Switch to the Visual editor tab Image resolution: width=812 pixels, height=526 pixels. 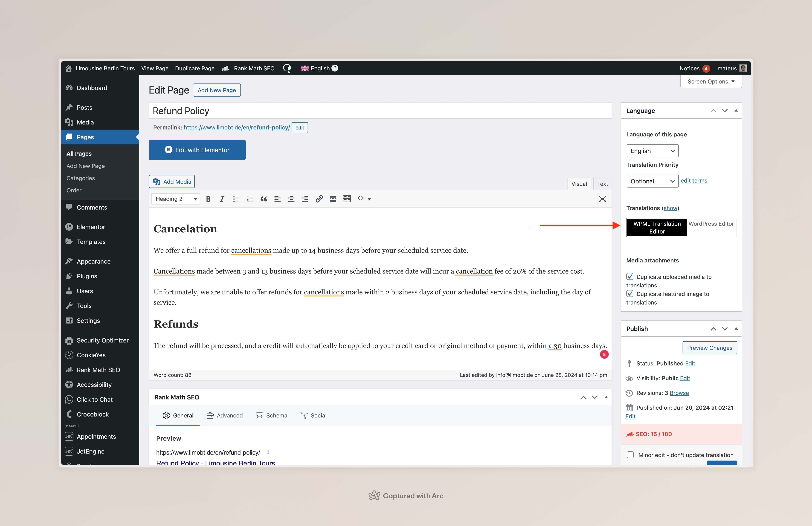click(x=579, y=184)
